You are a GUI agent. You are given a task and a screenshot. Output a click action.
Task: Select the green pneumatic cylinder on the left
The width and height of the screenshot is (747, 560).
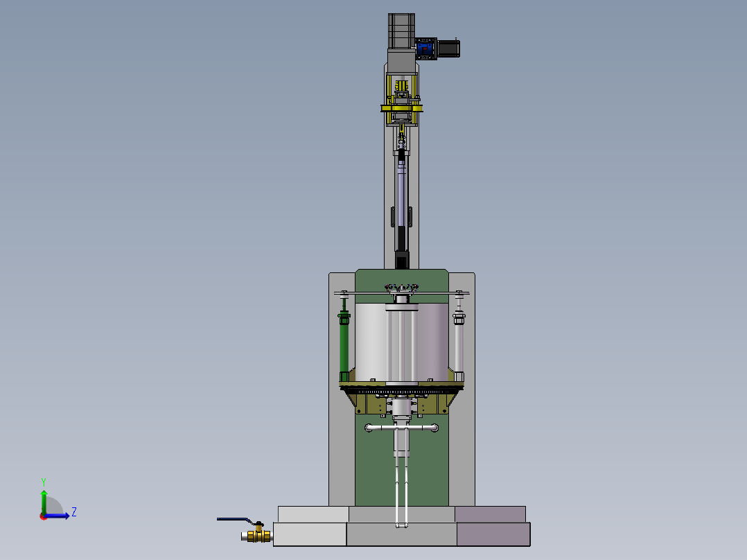click(x=344, y=346)
